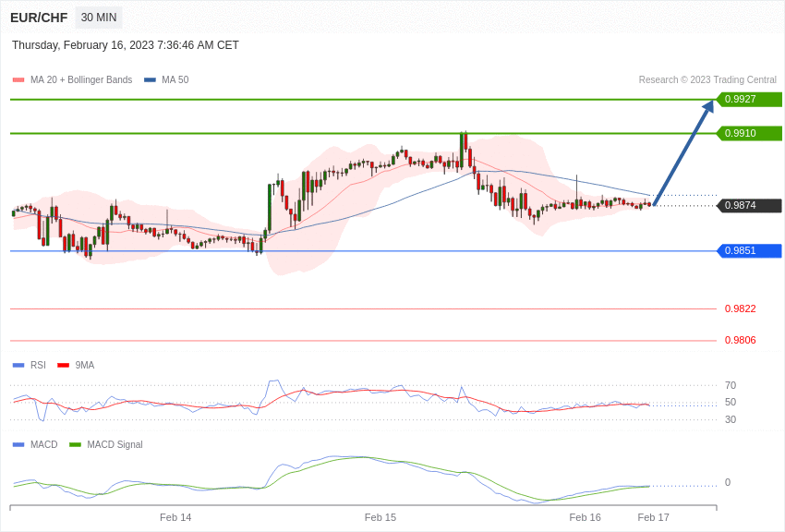Screen dimensions: 785x532
Task: Click the Feb 15 date axis label
Action: (x=380, y=517)
